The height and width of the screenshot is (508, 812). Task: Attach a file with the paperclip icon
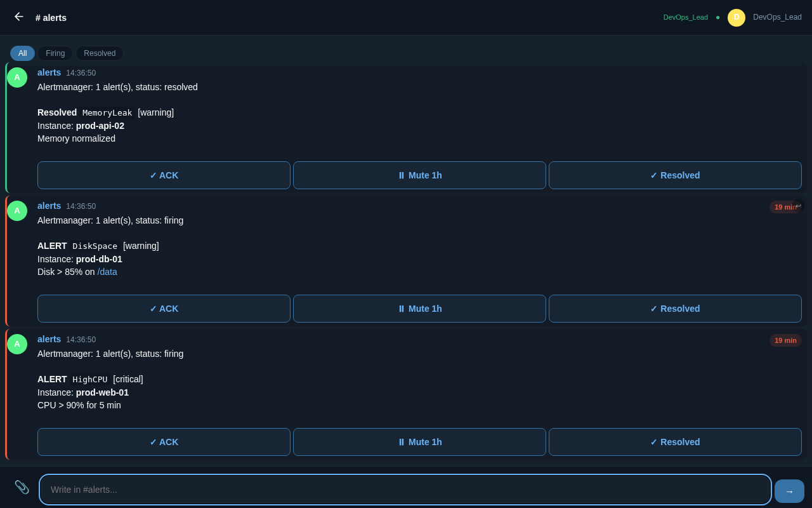click(x=22, y=487)
